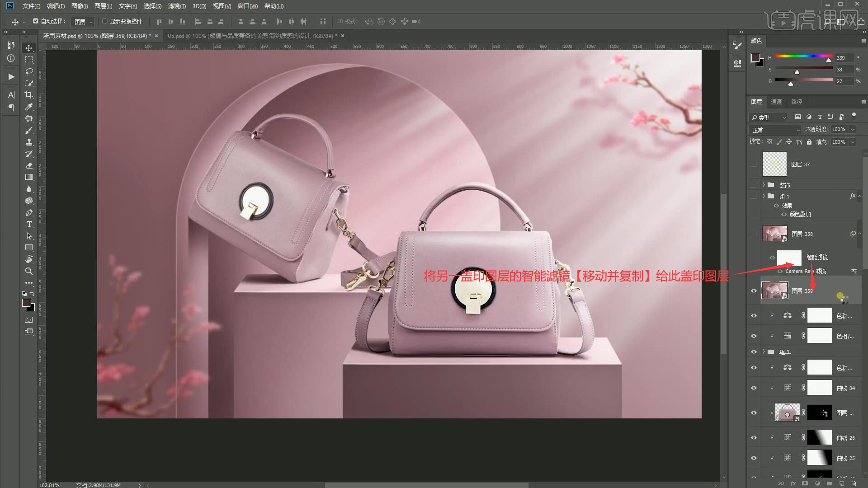Select the Crop tool
The image size is (868, 488).
(29, 95)
